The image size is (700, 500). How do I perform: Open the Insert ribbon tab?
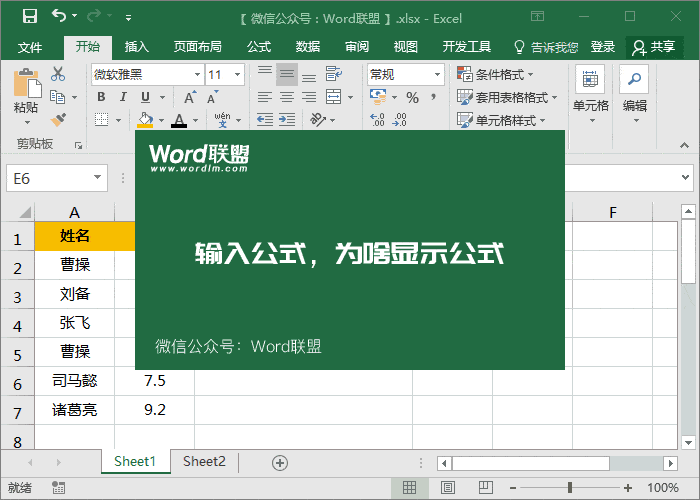coord(137,47)
